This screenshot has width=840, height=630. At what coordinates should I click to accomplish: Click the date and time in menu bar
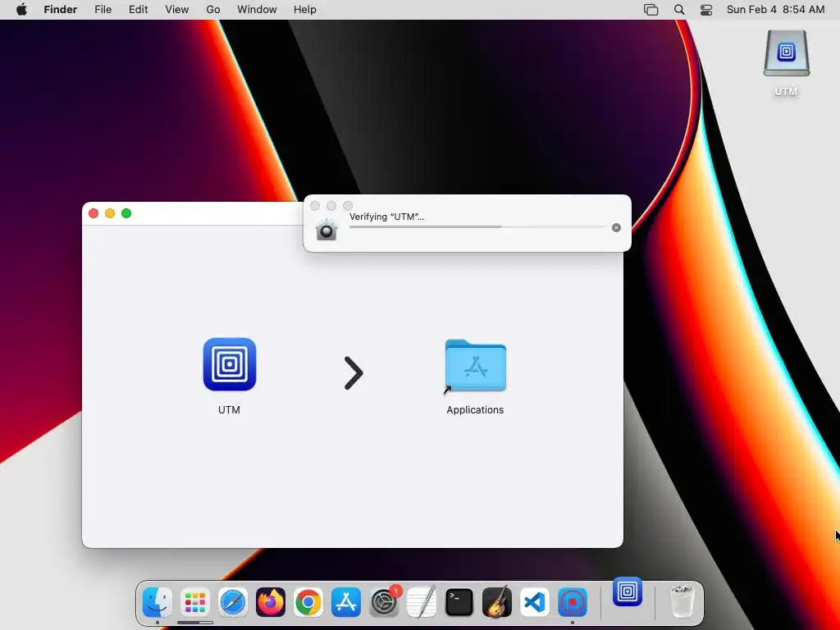coord(775,10)
